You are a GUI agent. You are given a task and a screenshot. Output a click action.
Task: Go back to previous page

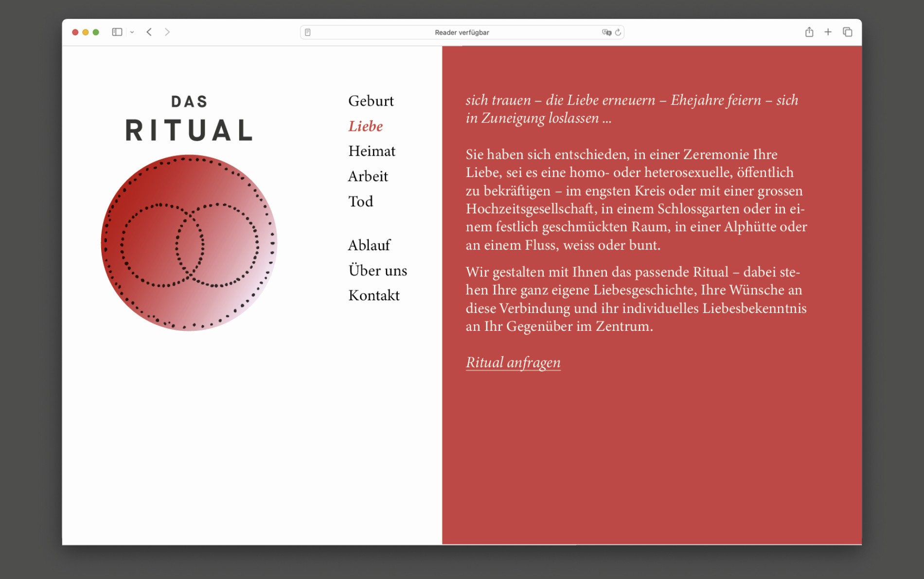[149, 32]
